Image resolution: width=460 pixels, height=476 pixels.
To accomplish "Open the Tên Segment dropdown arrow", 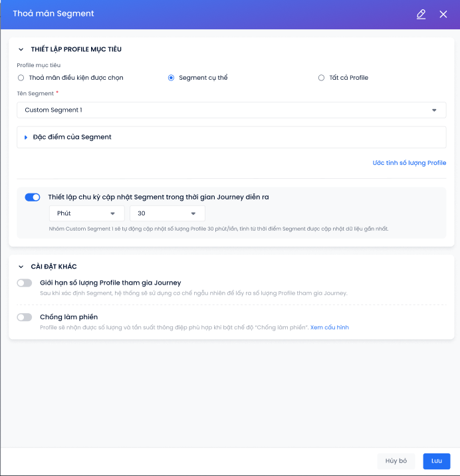I will pyautogui.click(x=434, y=110).
